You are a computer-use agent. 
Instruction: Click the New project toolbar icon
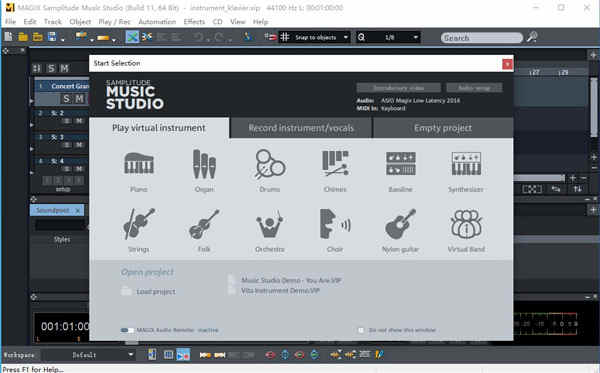pyautogui.click(x=8, y=37)
